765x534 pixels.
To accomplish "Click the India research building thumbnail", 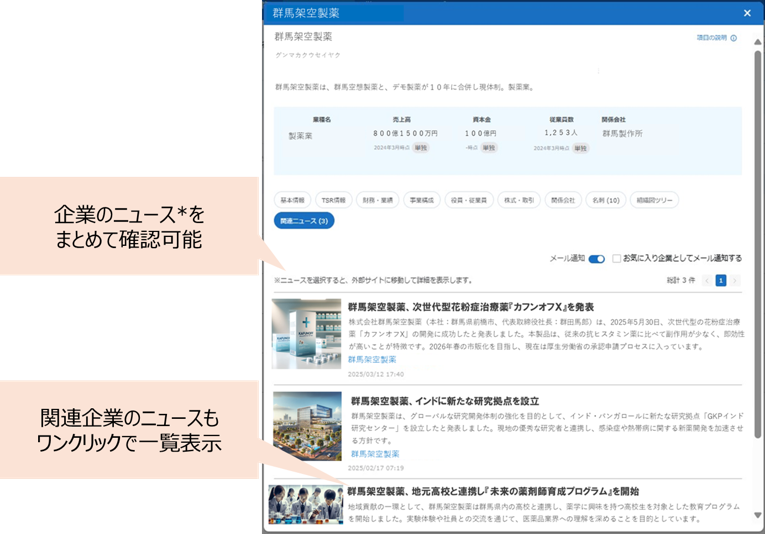I will pyautogui.click(x=307, y=426).
